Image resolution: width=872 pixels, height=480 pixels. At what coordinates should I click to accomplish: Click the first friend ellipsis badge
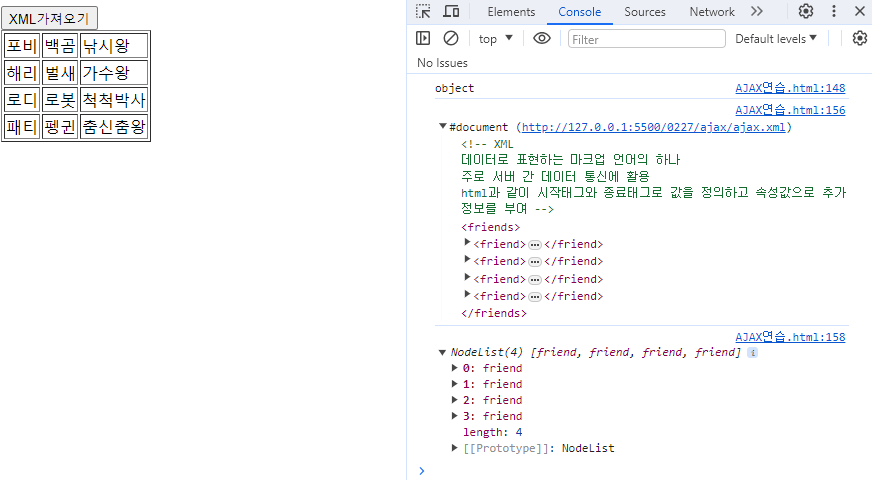point(535,245)
